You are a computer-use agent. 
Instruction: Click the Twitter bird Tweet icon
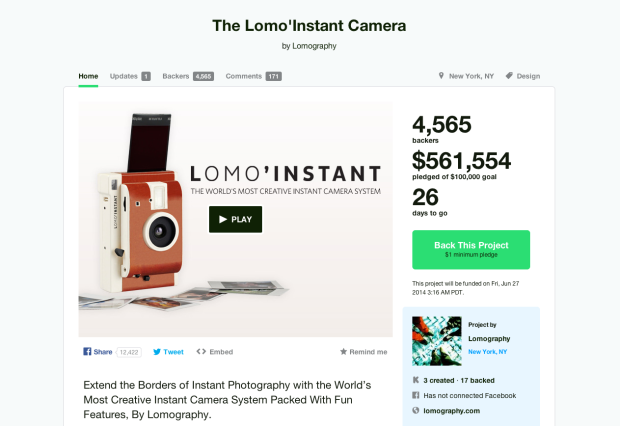(157, 352)
